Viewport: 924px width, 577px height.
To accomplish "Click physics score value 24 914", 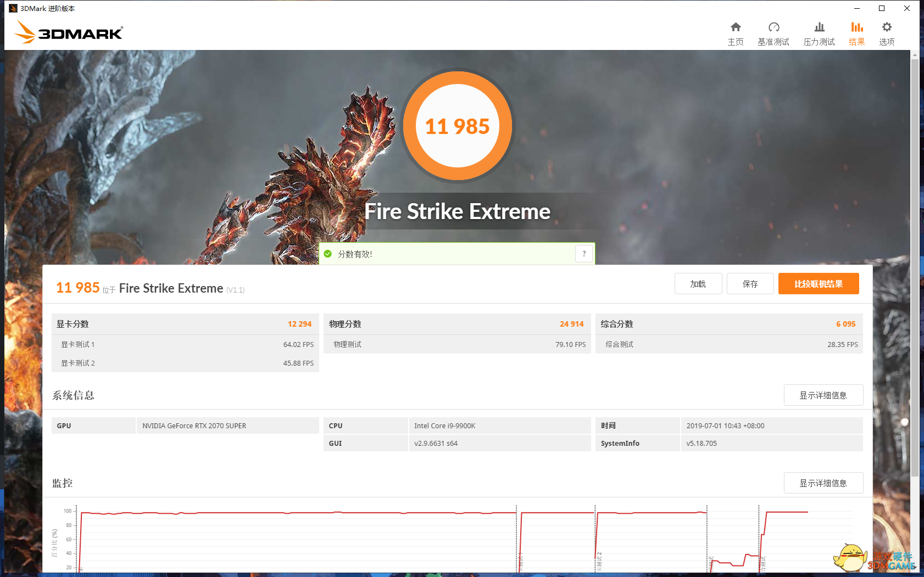I will 572,324.
